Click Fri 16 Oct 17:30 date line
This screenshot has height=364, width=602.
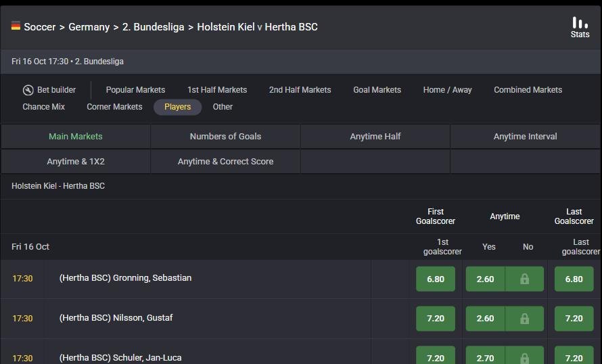pos(68,62)
